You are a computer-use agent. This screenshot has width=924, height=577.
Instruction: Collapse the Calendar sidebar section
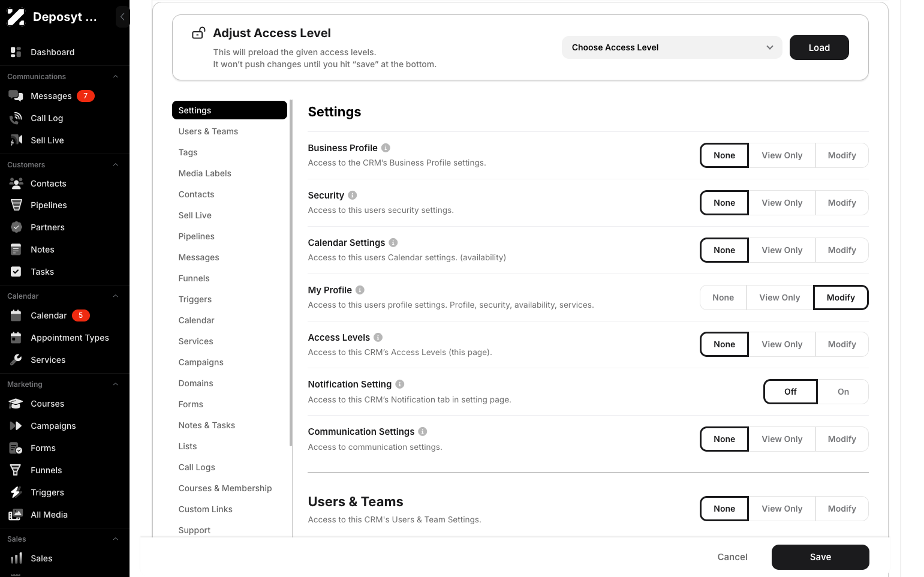[116, 296]
